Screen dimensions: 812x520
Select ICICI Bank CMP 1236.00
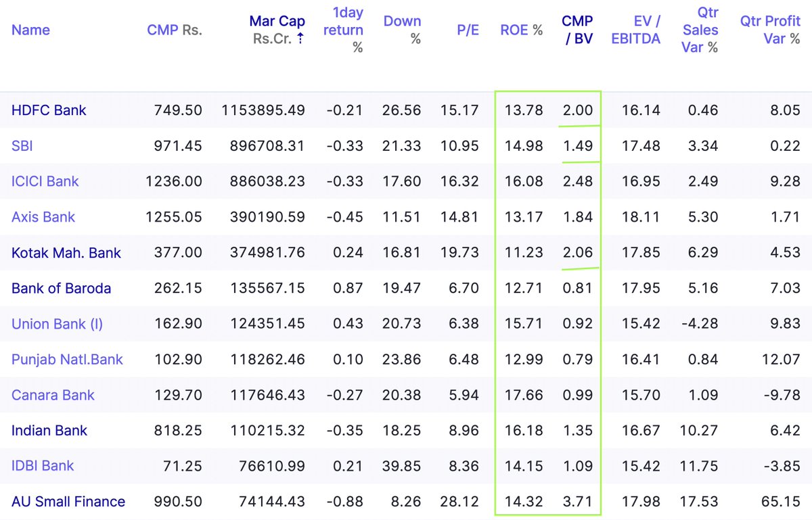pyautogui.click(x=174, y=181)
